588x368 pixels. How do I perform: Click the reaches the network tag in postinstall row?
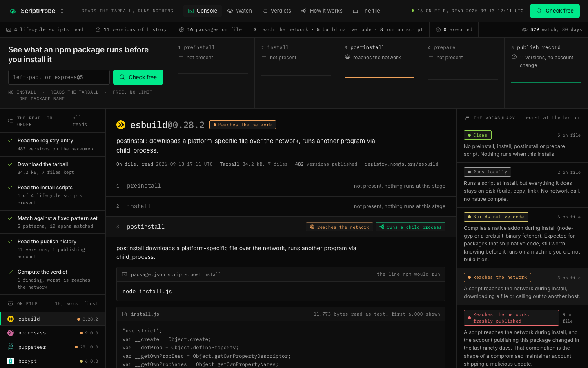[339, 227]
